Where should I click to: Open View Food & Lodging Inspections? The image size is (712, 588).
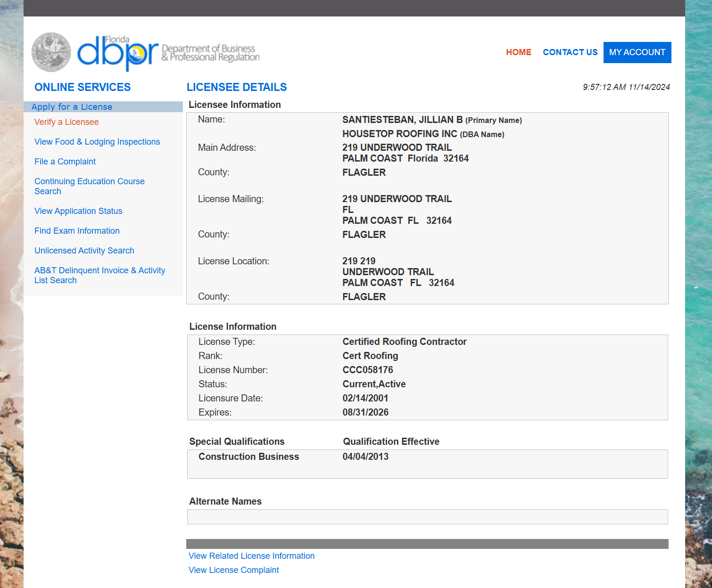click(x=97, y=142)
